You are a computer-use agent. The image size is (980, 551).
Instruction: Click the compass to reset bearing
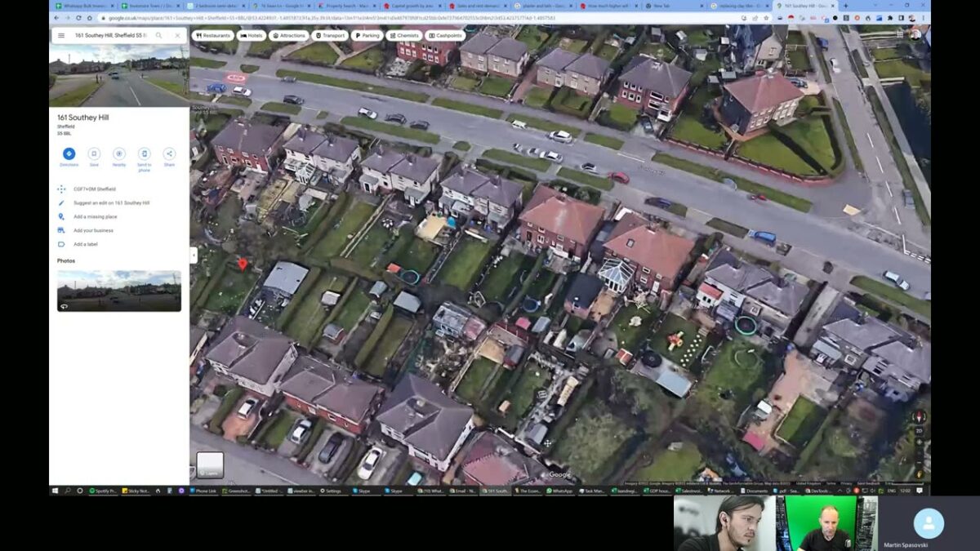[919, 417]
